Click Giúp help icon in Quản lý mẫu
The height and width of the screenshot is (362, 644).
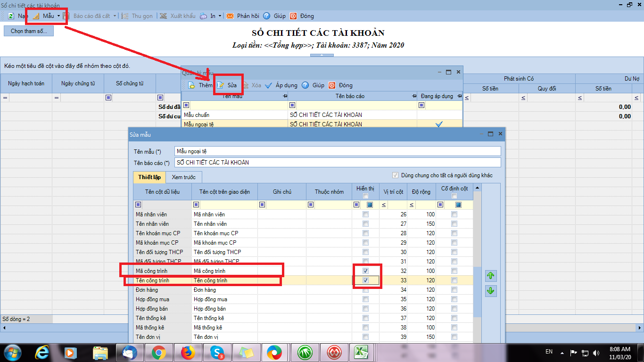pos(305,85)
